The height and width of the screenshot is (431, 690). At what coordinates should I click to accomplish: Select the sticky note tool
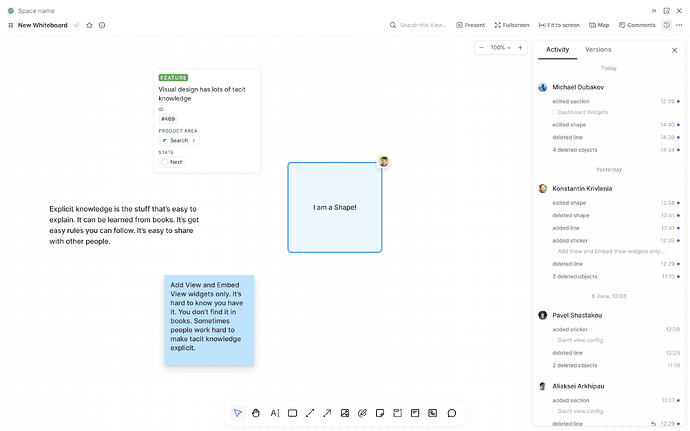(380, 413)
